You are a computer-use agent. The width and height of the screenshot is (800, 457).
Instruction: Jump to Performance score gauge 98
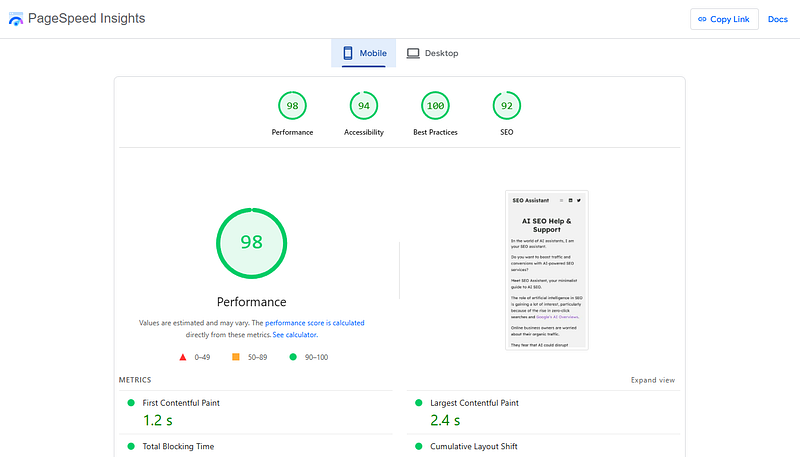pyautogui.click(x=292, y=106)
